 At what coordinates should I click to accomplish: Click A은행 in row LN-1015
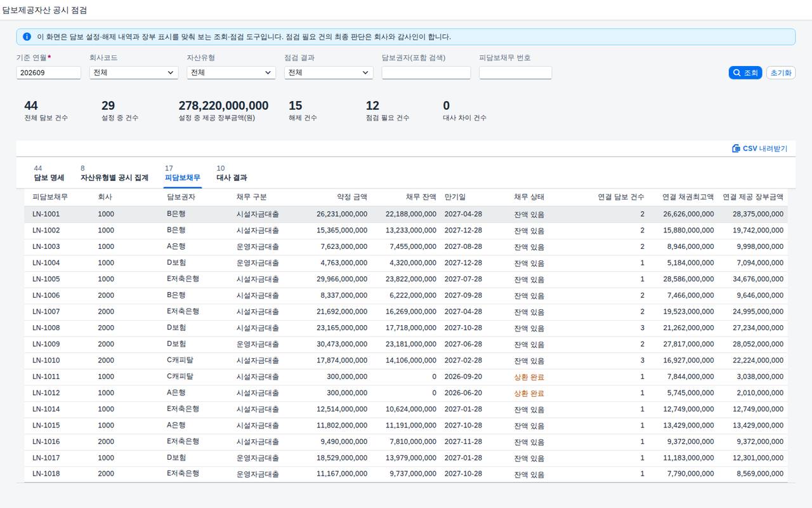176,425
